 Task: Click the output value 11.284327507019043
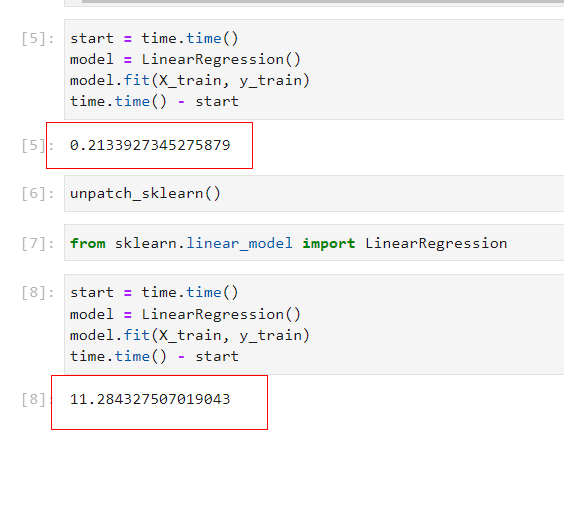150,399
